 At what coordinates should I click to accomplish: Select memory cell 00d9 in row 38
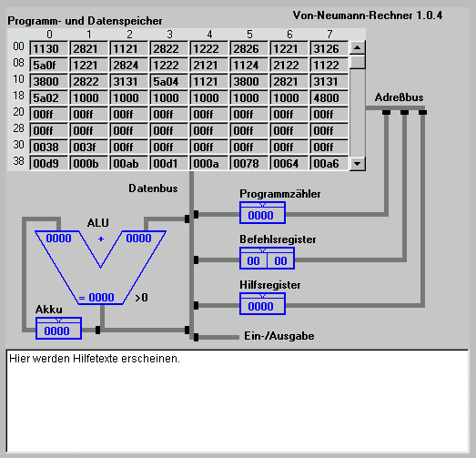pos(48,163)
